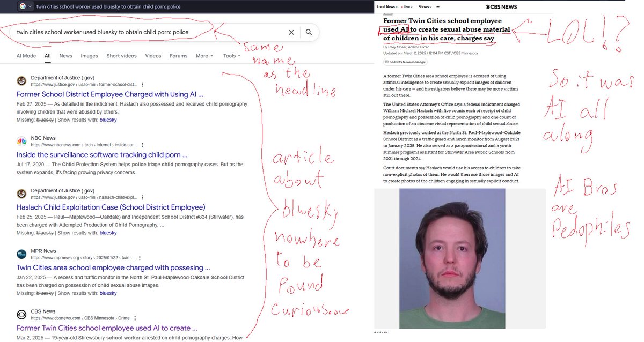Open 'Former School District Employee Charged' result
This screenshot has width=644, height=342.
coord(110,94)
